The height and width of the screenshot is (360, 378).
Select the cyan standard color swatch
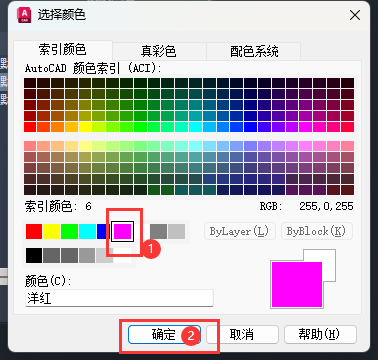point(87,231)
